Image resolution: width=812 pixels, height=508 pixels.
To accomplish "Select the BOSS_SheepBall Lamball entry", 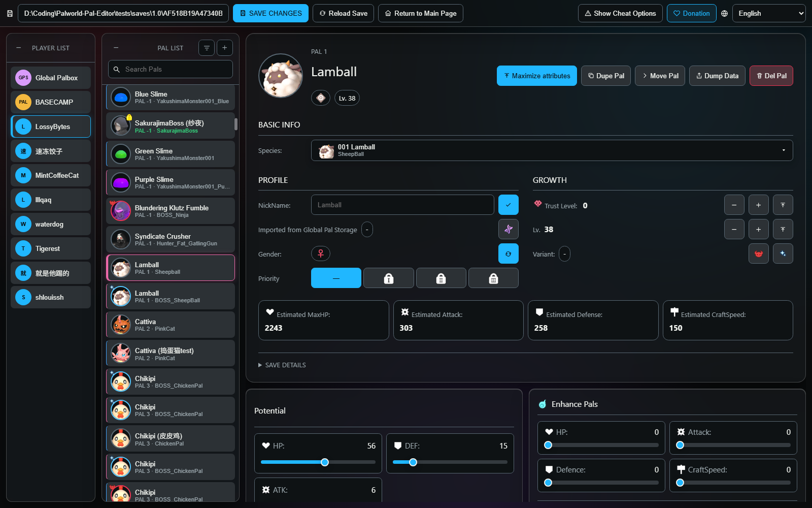I will point(171,296).
